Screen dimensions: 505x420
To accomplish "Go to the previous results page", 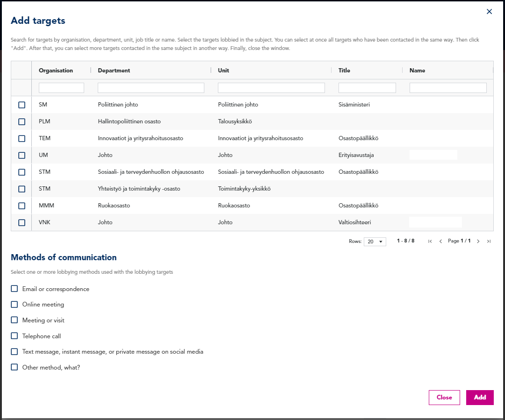I will tap(440, 242).
